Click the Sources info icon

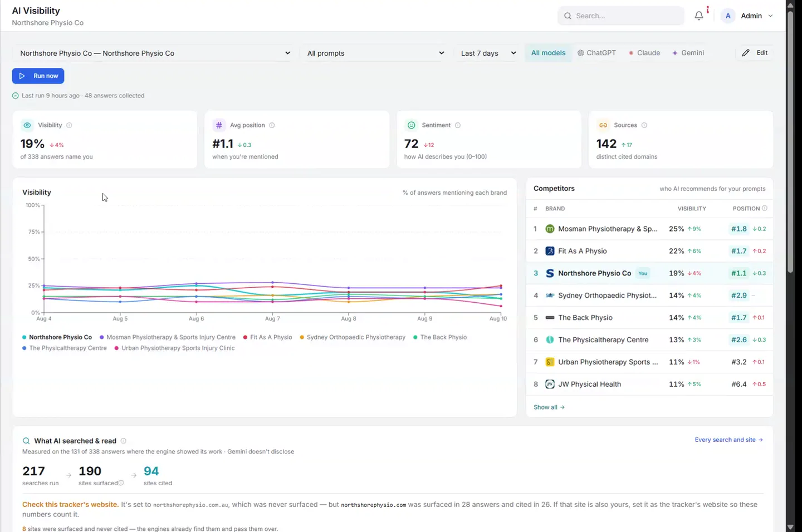(x=644, y=125)
